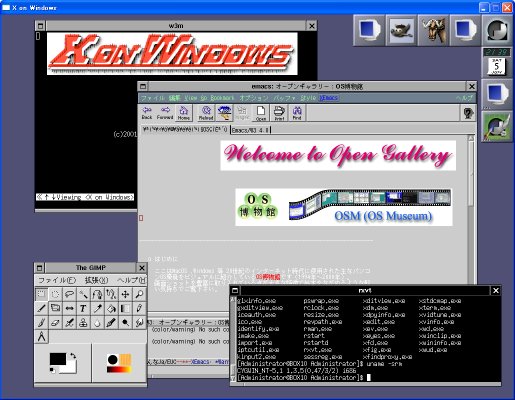Select the Bezier paths tool in GIMP
This screenshot has width=515, height=400.
97,294
